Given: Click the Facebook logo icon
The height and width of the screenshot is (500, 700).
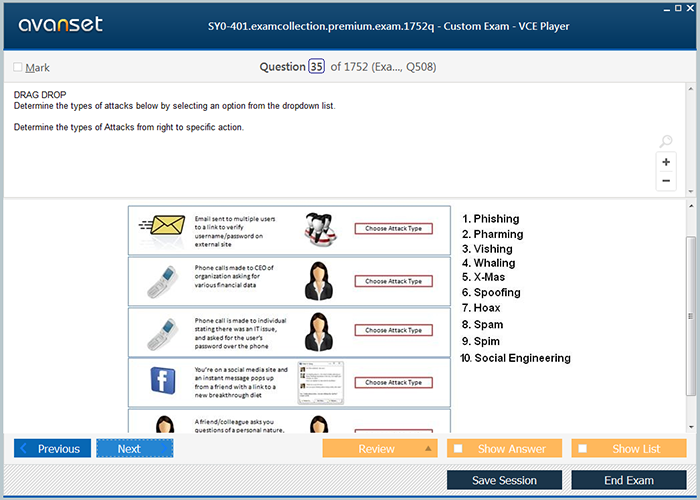Looking at the screenshot, I should point(162,381).
